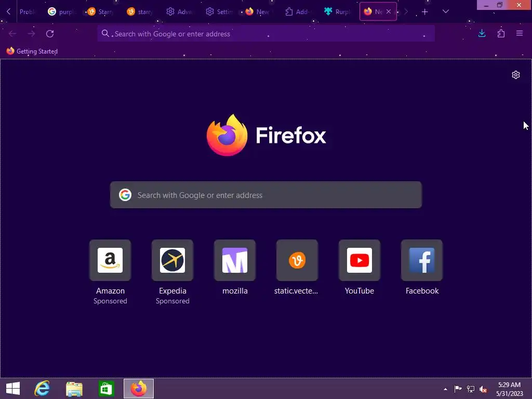Click the Firefox logo on the page
532x399 pixels.
click(227, 135)
